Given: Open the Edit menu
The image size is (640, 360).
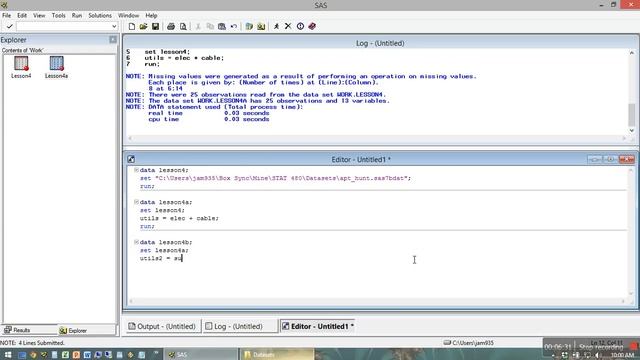Looking at the screenshot, I should (22, 16).
